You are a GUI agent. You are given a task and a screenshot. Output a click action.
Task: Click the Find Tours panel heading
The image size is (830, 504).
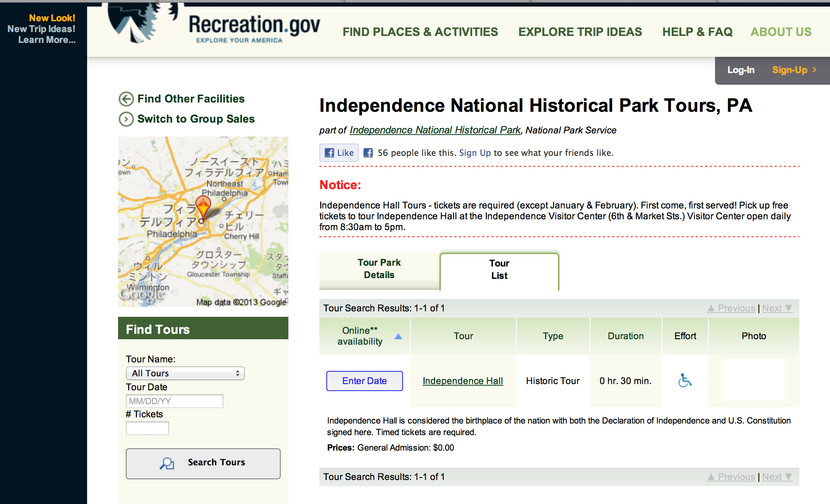pyautogui.click(x=203, y=328)
